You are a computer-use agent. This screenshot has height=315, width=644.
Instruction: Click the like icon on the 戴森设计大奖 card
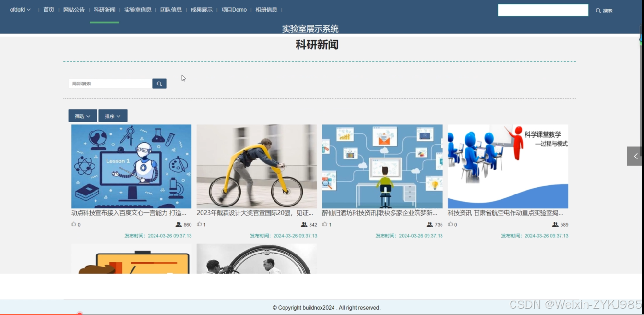click(199, 224)
